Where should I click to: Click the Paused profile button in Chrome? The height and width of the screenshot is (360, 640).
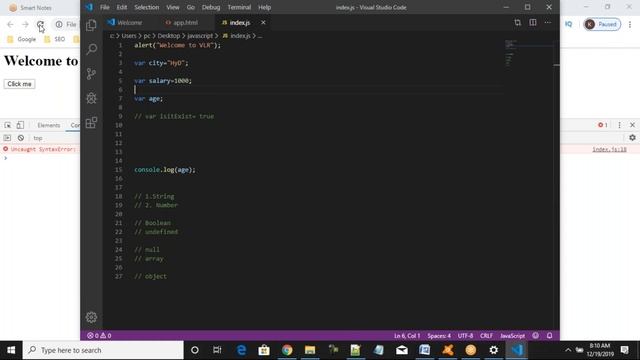coord(602,24)
